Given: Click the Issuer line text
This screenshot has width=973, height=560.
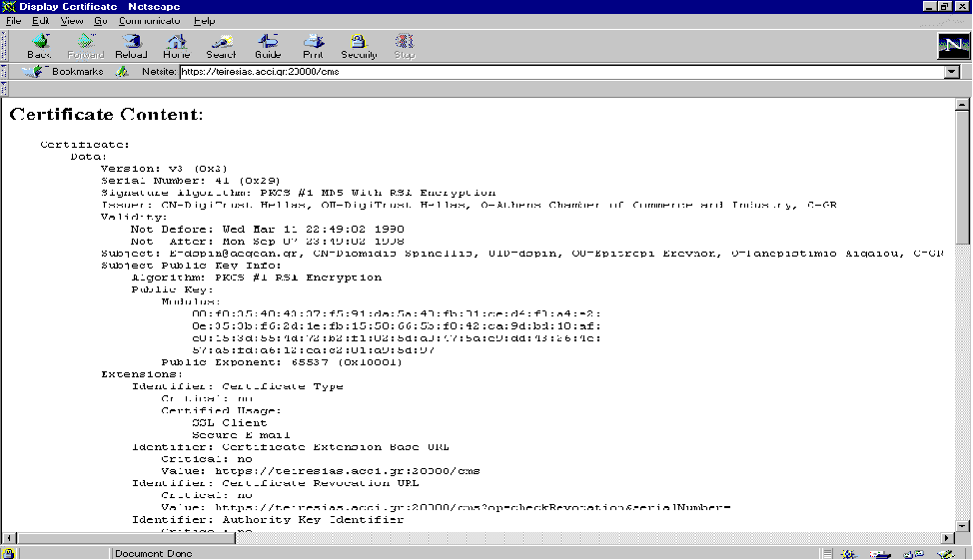Looking at the screenshot, I should (469, 205).
